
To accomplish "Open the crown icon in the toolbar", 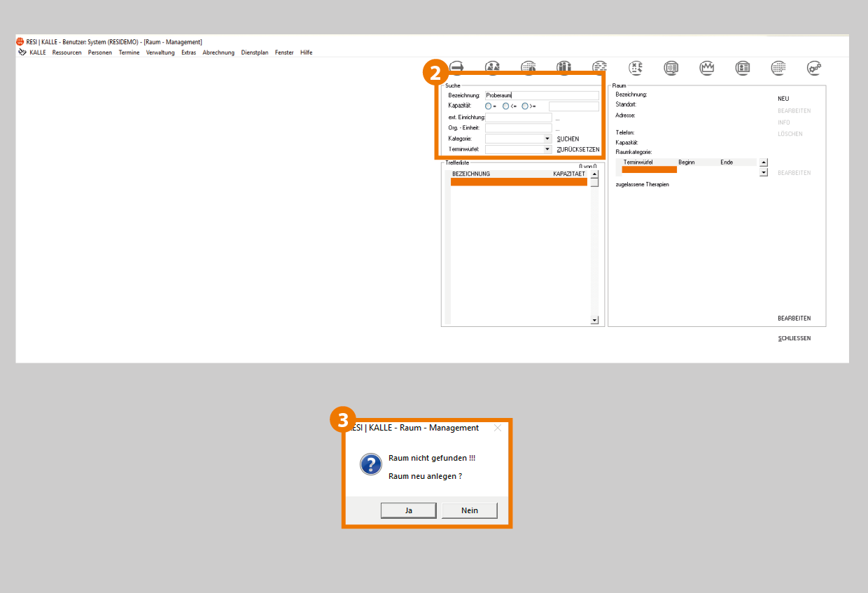I will [x=707, y=67].
